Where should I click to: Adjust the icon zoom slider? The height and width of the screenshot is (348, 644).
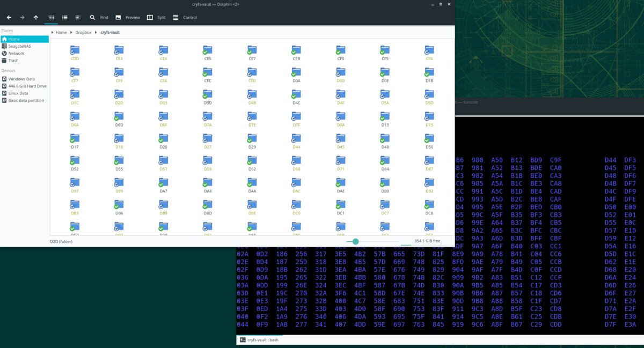click(x=355, y=241)
